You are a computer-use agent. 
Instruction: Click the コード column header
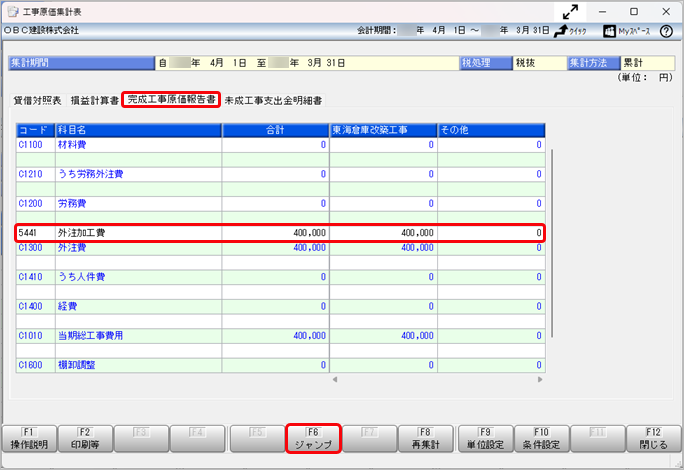36,130
